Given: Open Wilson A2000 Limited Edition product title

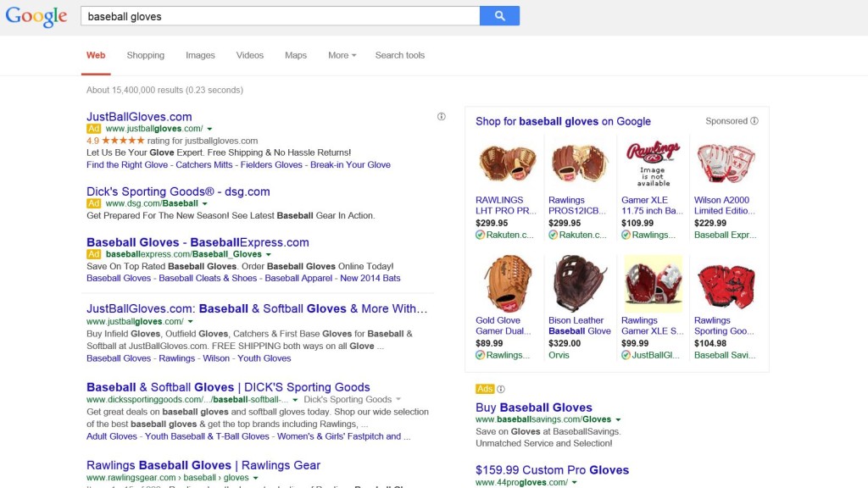Looking at the screenshot, I should 725,205.
